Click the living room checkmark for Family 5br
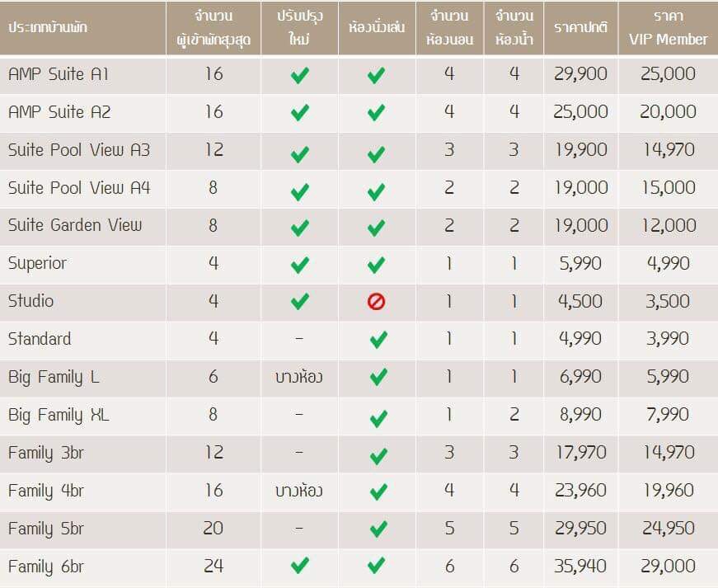The height and width of the screenshot is (588, 718). pos(378,529)
